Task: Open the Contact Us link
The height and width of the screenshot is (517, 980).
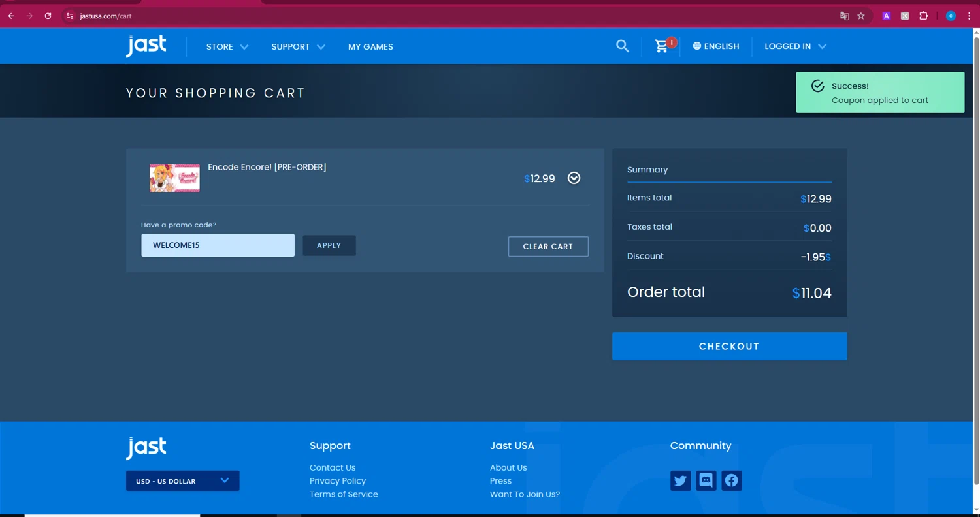Action: click(x=333, y=467)
